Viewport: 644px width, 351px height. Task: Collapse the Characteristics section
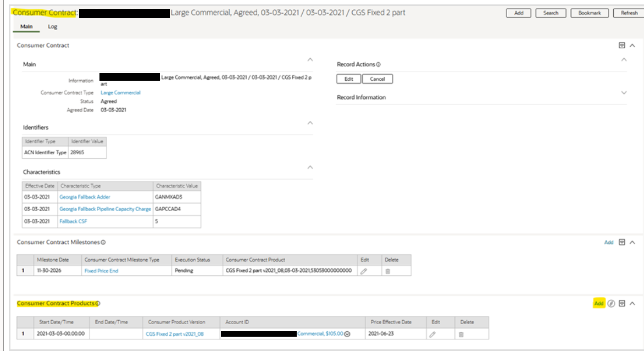[x=310, y=167]
